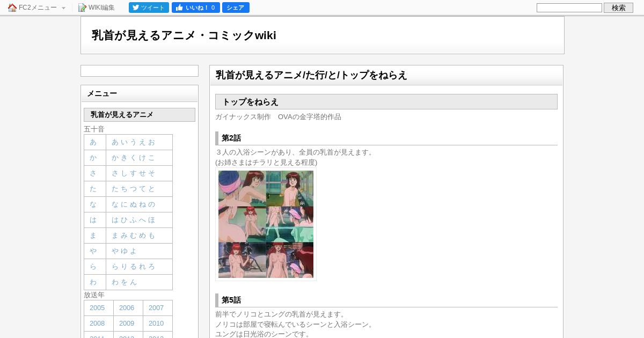Open the わ row header link
This screenshot has width=644, height=338.
pyautogui.click(x=93, y=282)
